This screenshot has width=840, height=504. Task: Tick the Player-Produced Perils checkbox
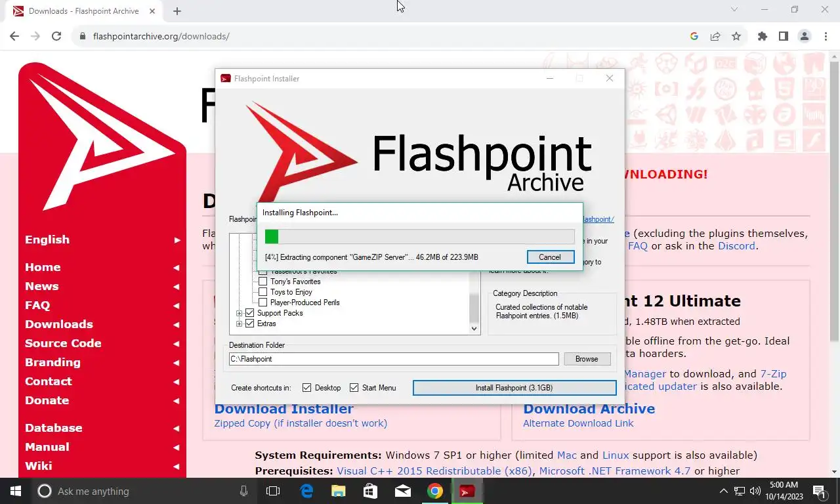tap(263, 303)
